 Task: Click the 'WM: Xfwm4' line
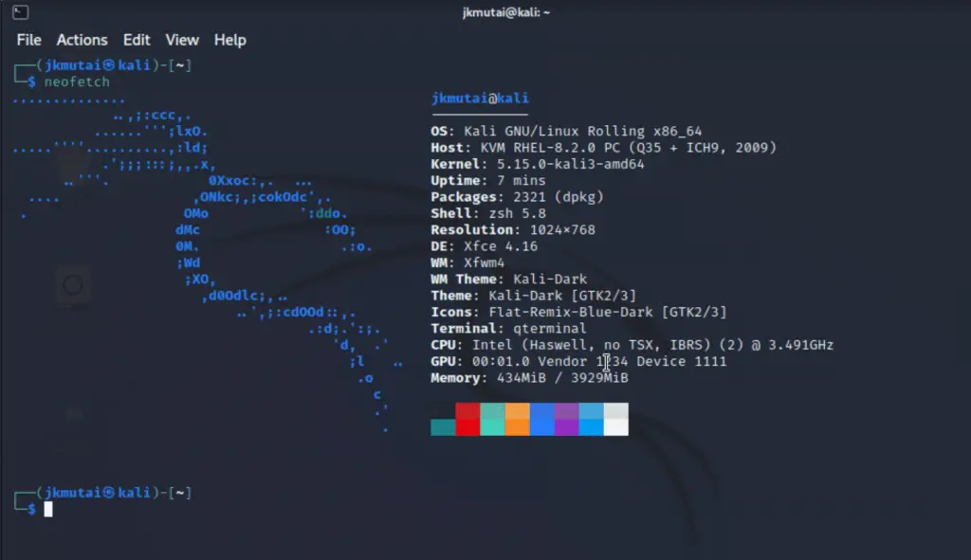[x=467, y=262]
